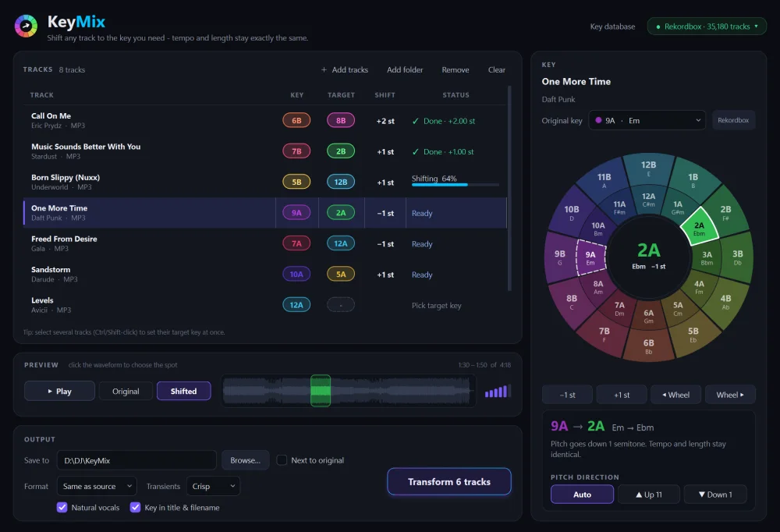780x532 pixels.
Task: Click 'Done · +2.00 st' status for Call On Me
Action: [x=444, y=121]
